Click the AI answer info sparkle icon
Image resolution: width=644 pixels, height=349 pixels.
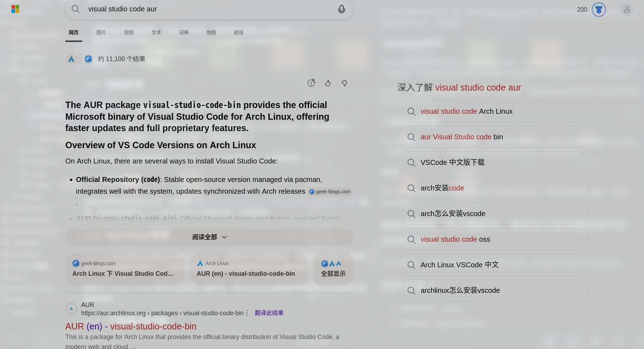pyautogui.click(x=311, y=83)
